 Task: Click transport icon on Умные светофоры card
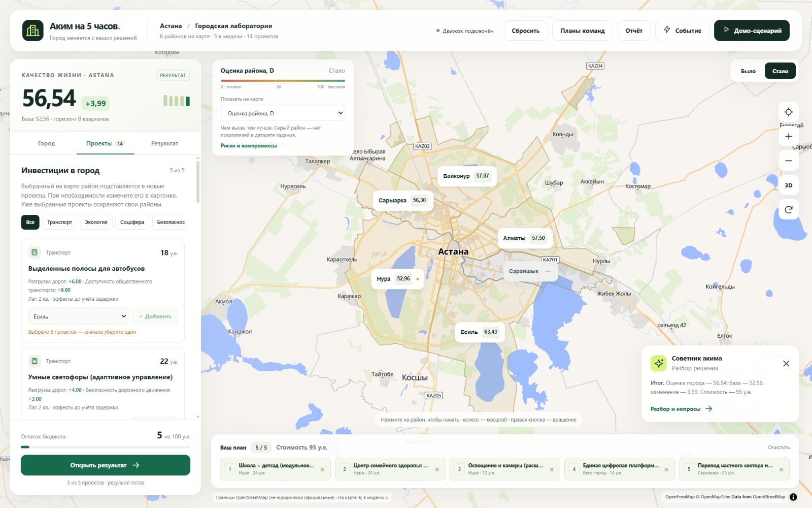(35, 361)
